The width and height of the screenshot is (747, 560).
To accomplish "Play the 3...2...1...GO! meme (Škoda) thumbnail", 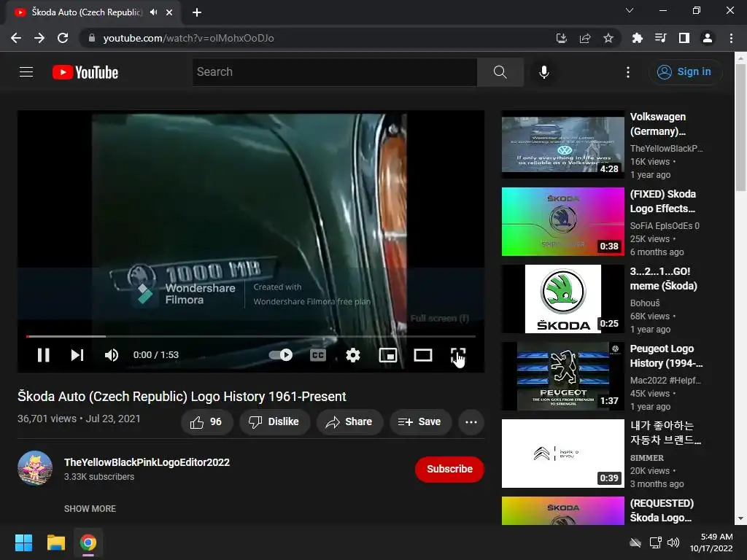I will point(562,299).
